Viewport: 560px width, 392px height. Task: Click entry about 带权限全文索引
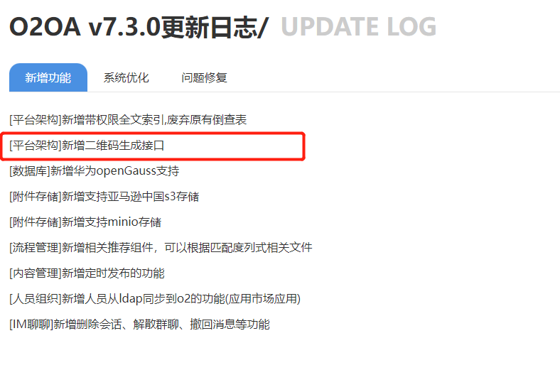[128, 119]
